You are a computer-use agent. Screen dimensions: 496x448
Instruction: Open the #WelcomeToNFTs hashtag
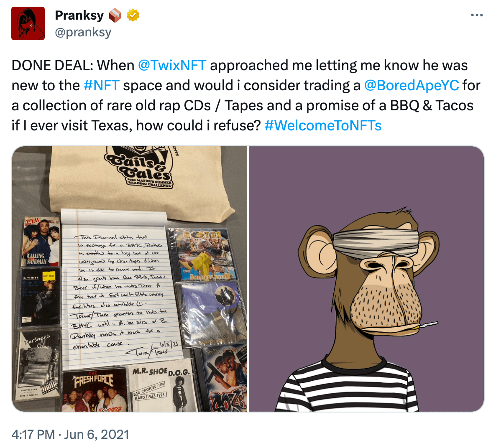(323, 125)
